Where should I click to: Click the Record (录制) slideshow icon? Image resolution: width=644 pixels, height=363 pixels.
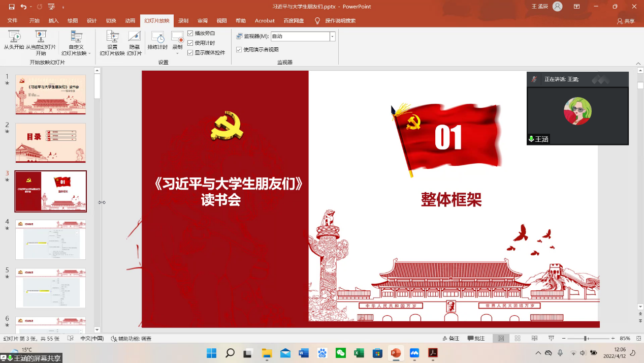(177, 37)
